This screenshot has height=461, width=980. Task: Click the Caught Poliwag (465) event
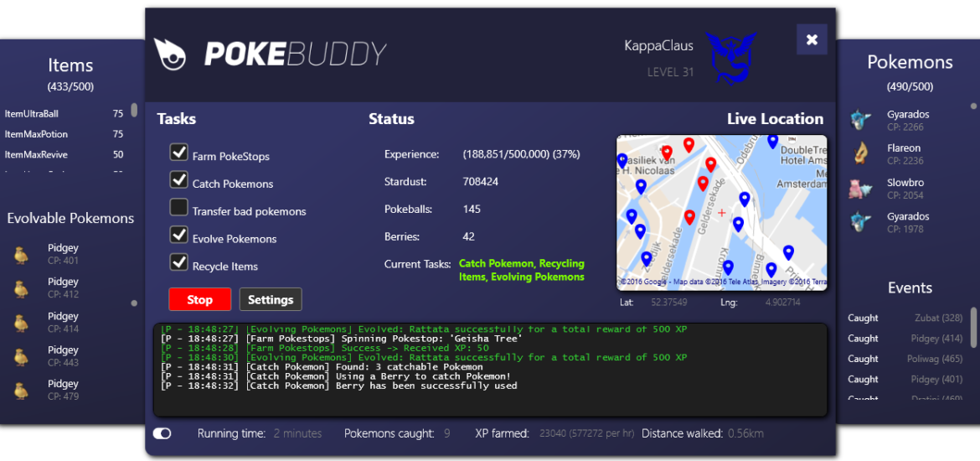tap(905, 359)
